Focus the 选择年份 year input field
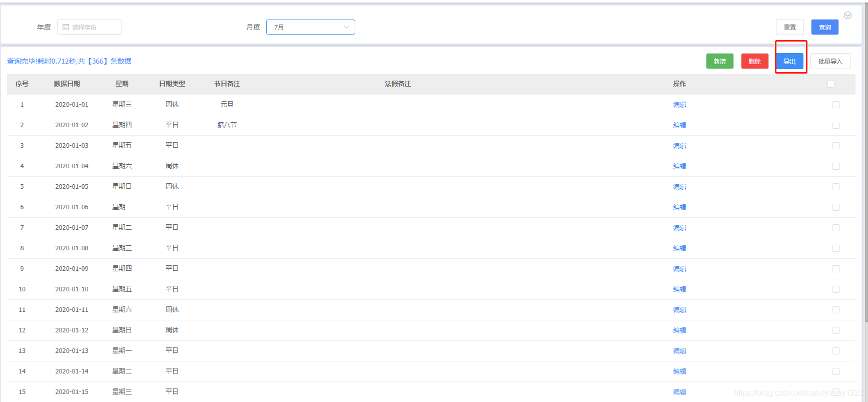The width and height of the screenshot is (868, 402). 90,27
